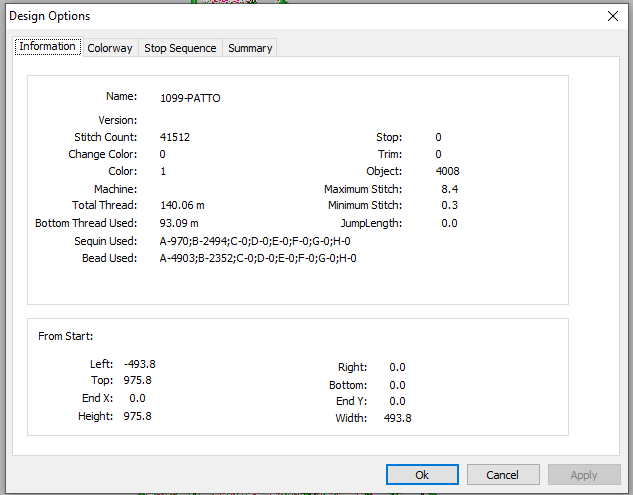Click the greyed-out Apply button

[x=584, y=474]
